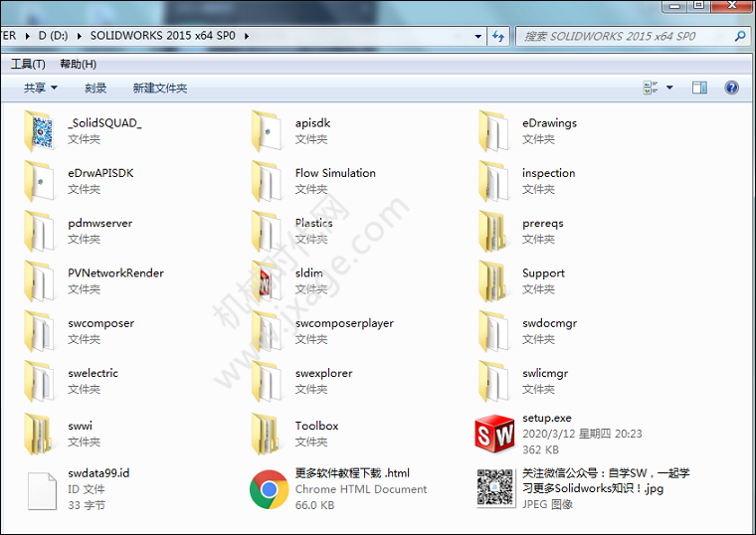Click the swcomposer folder icon
The height and width of the screenshot is (535, 756).
pyautogui.click(x=39, y=331)
